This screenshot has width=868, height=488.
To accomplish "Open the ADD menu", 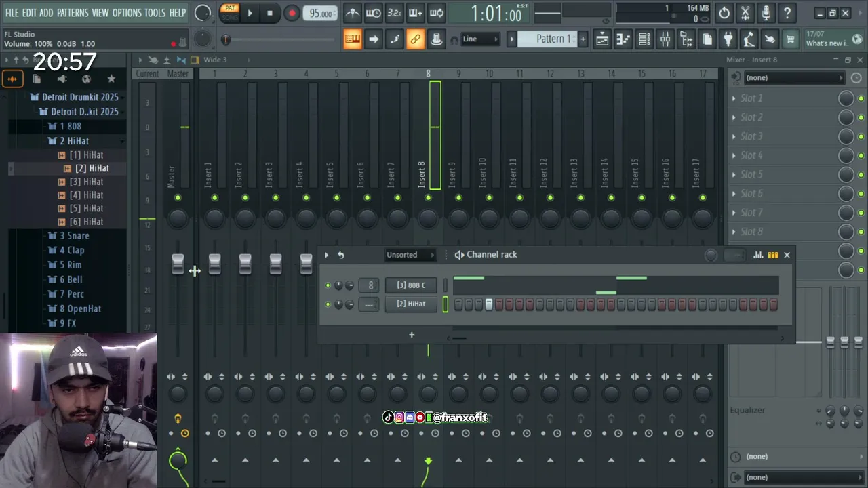I will tap(46, 13).
